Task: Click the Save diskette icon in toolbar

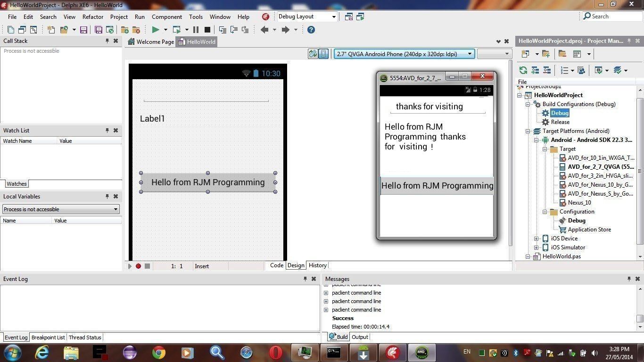Action: (83, 30)
